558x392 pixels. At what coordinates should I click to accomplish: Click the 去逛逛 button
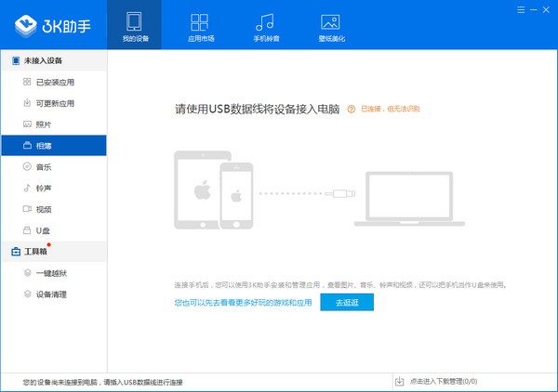[x=346, y=303]
